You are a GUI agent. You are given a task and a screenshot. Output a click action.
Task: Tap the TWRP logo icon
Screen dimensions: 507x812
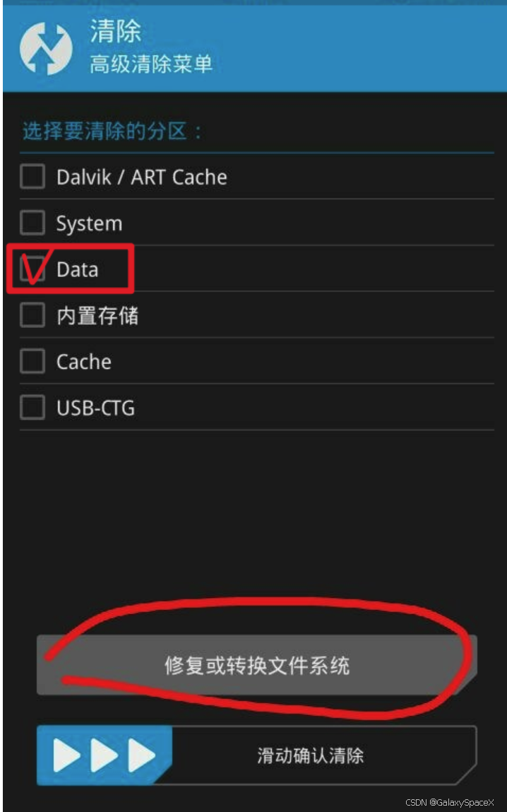click(45, 49)
